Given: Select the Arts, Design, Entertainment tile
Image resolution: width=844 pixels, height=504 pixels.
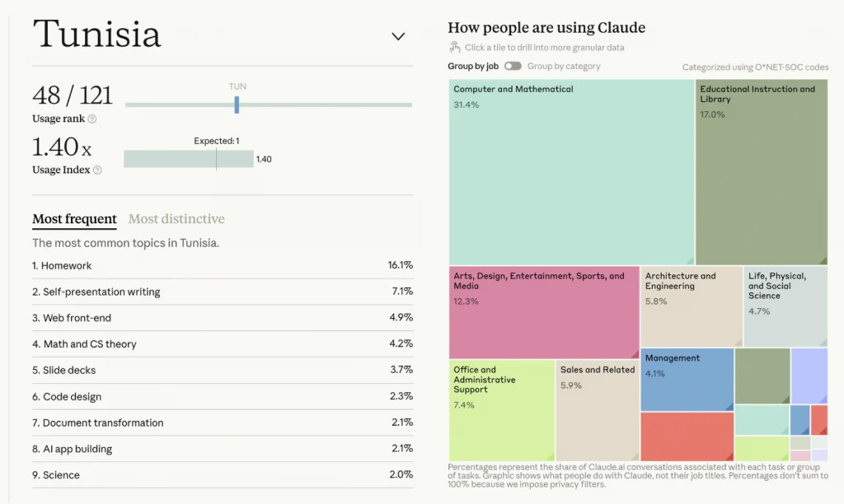Looking at the screenshot, I should point(544,312).
